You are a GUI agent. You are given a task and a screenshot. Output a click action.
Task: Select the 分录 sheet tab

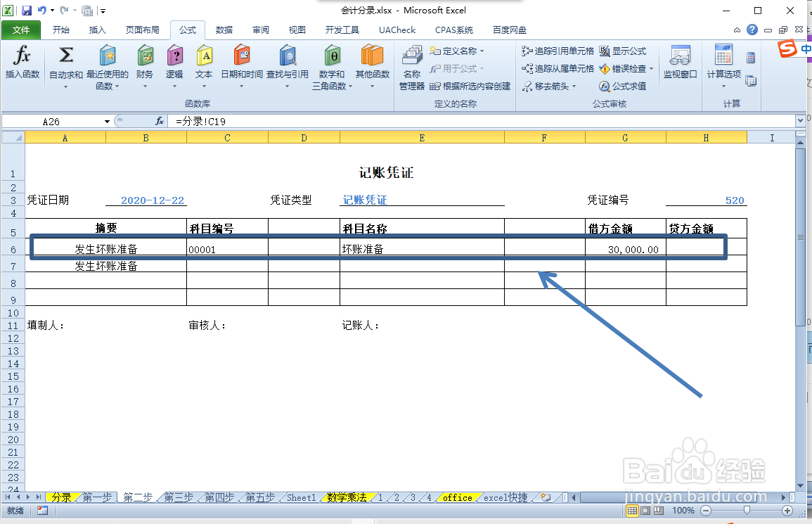(61, 497)
